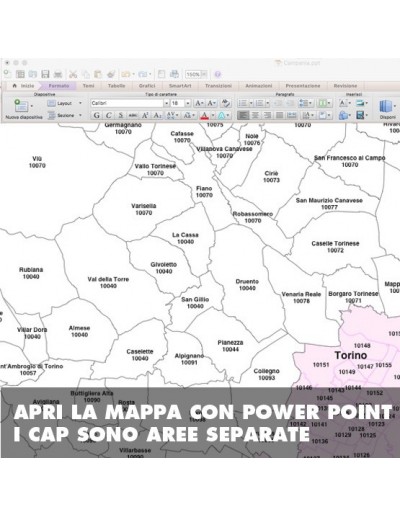Click Clear Formatting eraser icon
This screenshot has height=517, width=400.
(226, 103)
